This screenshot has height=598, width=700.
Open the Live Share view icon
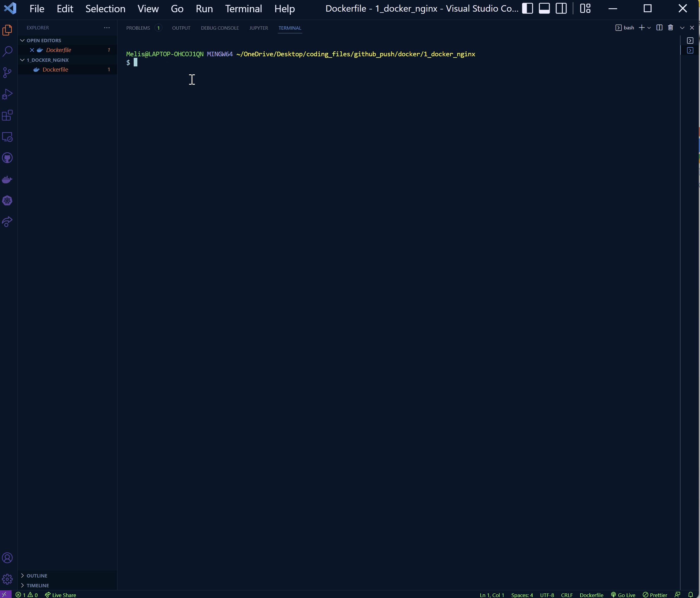click(7, 222)
